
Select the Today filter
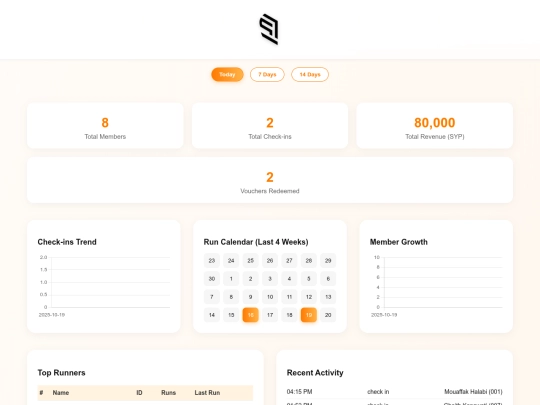pyautogui.click(x=227, y=74)
